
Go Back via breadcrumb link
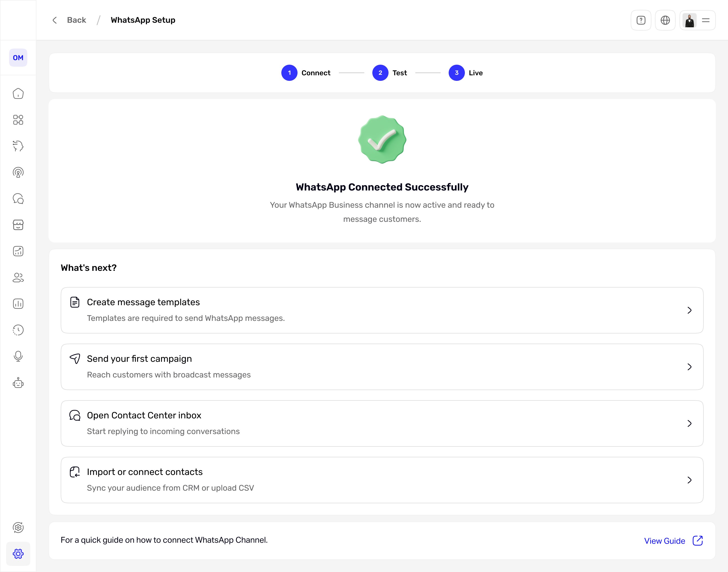76,20
